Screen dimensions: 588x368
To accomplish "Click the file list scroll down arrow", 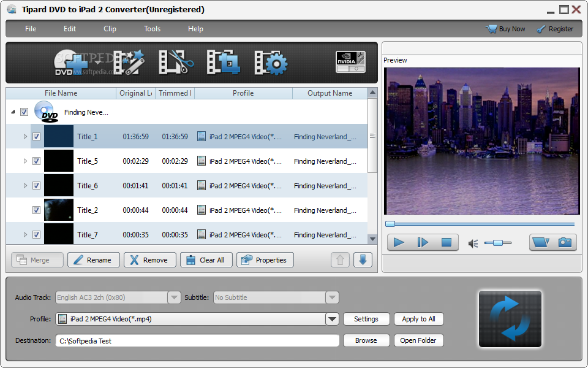I will click(x=372, y=239).
